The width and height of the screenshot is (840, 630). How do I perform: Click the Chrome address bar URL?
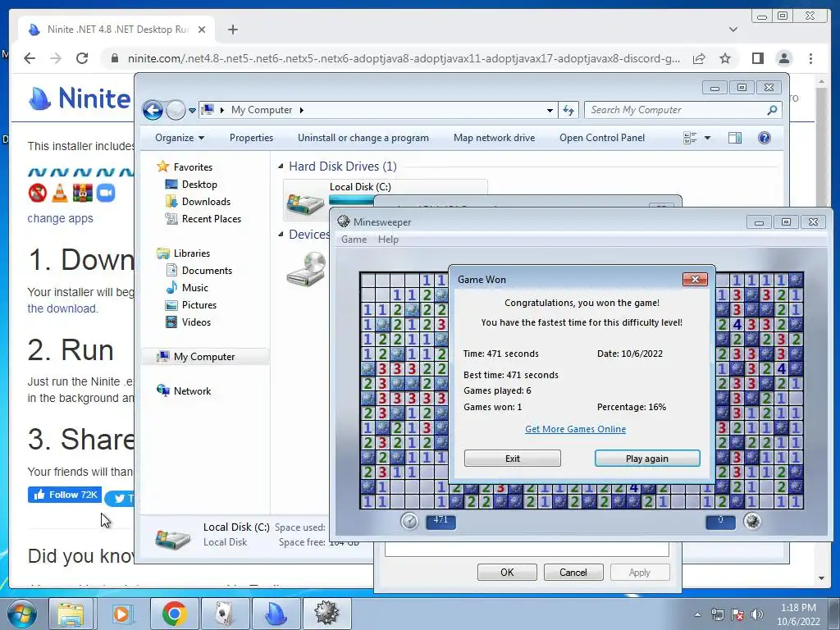(x=404, y=58)
